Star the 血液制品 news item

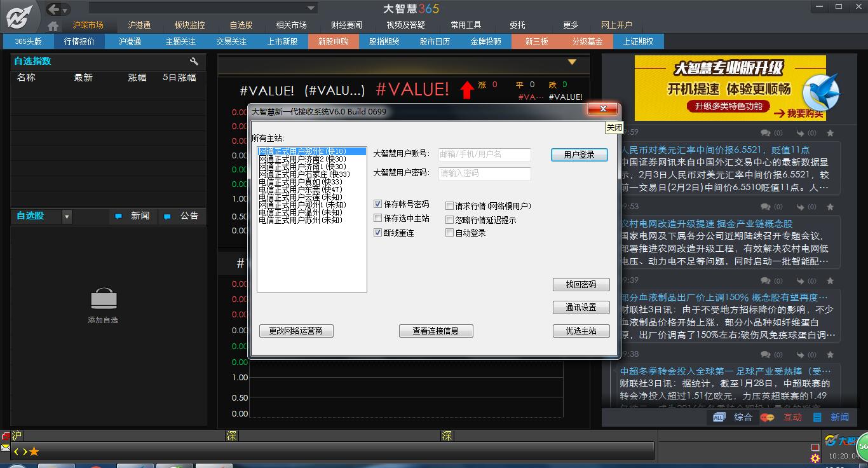click(x=830, y=281)
